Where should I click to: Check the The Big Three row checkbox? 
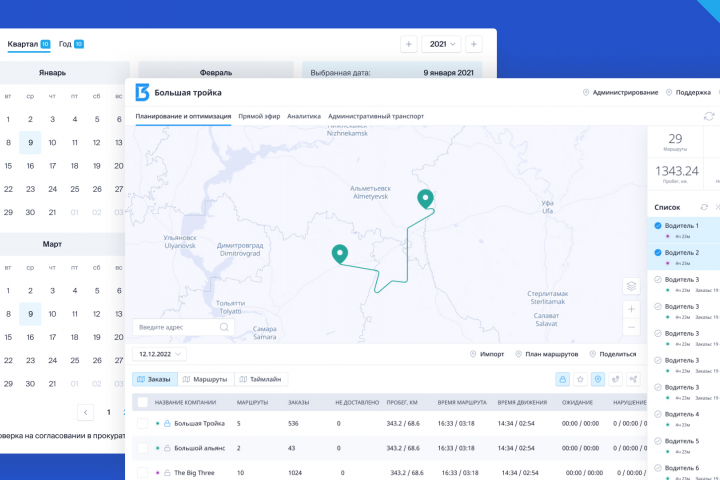[142, 473]
